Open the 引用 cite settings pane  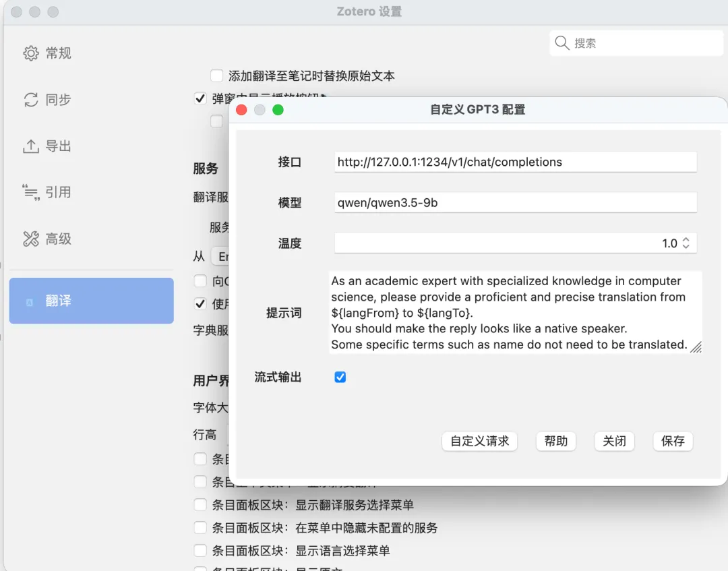(x=47, y=191)
